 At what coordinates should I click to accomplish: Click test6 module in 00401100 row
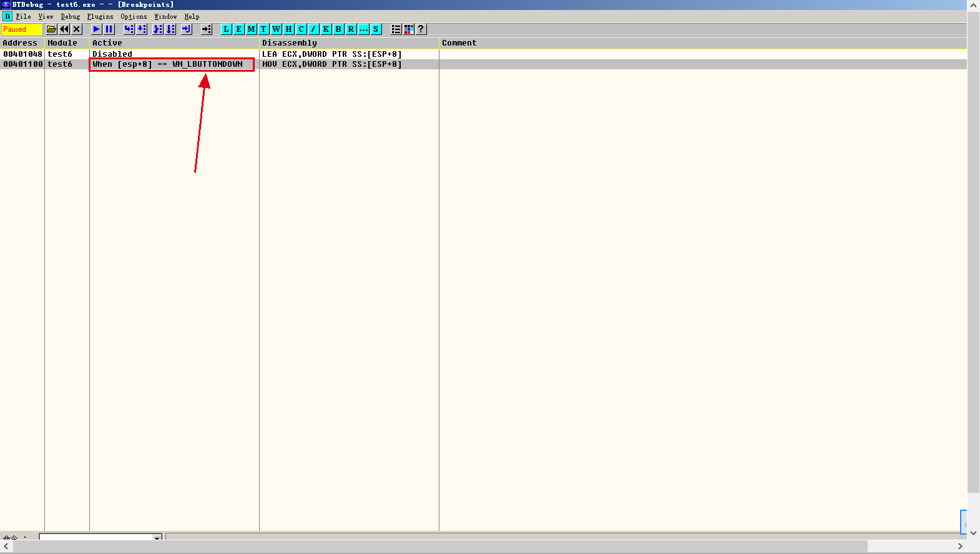60,64
